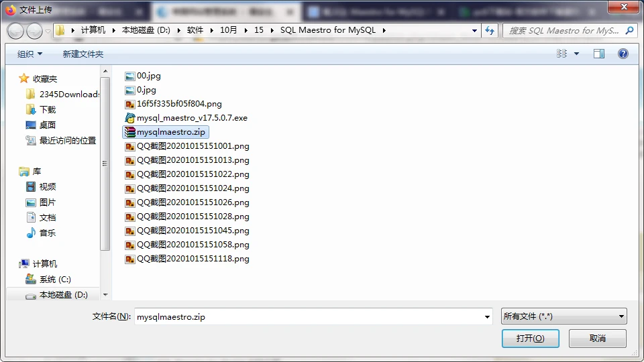
Task: Select QQ截图20201015151001.png icon
Action: tap(129, 147)
